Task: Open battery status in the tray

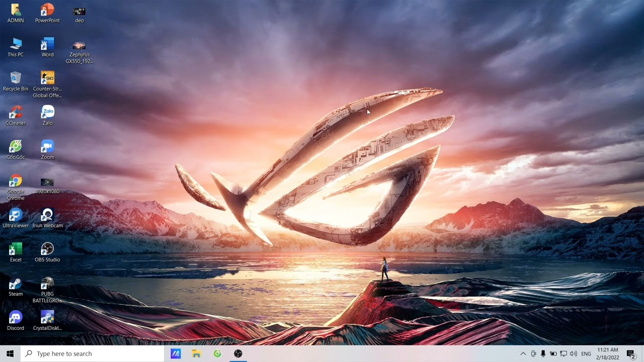Action: point(553,354)
